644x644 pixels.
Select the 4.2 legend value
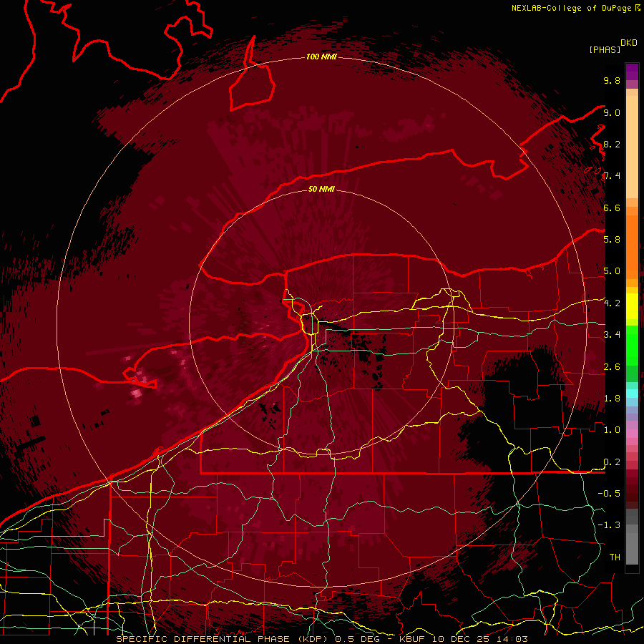click(612, 303)
